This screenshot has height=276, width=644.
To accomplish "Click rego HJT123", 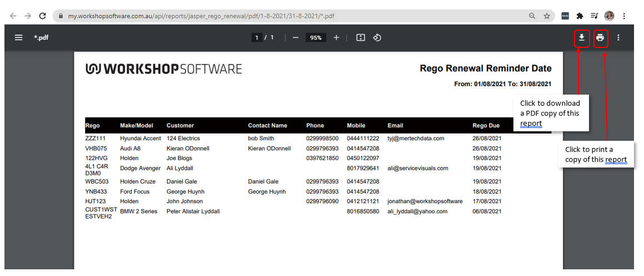I will pyautogui.click(x=95, y=201).
